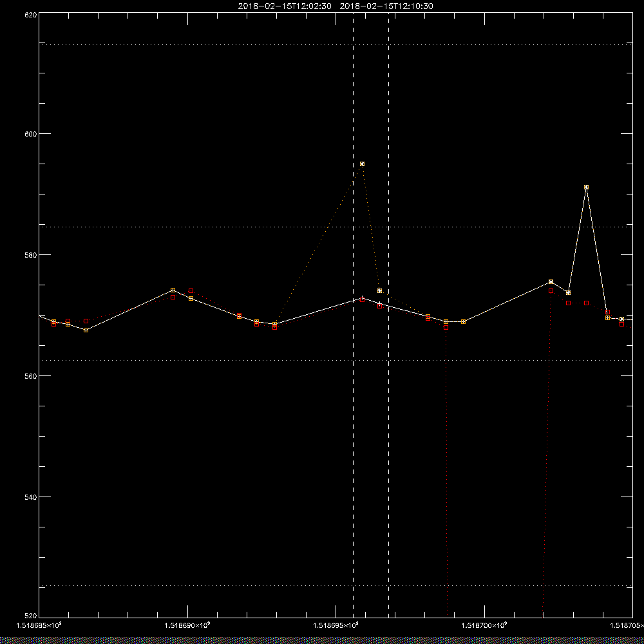Screen dimensions: 644x644
Task: Select the y-axis label 580
Action: click(31, 255)
